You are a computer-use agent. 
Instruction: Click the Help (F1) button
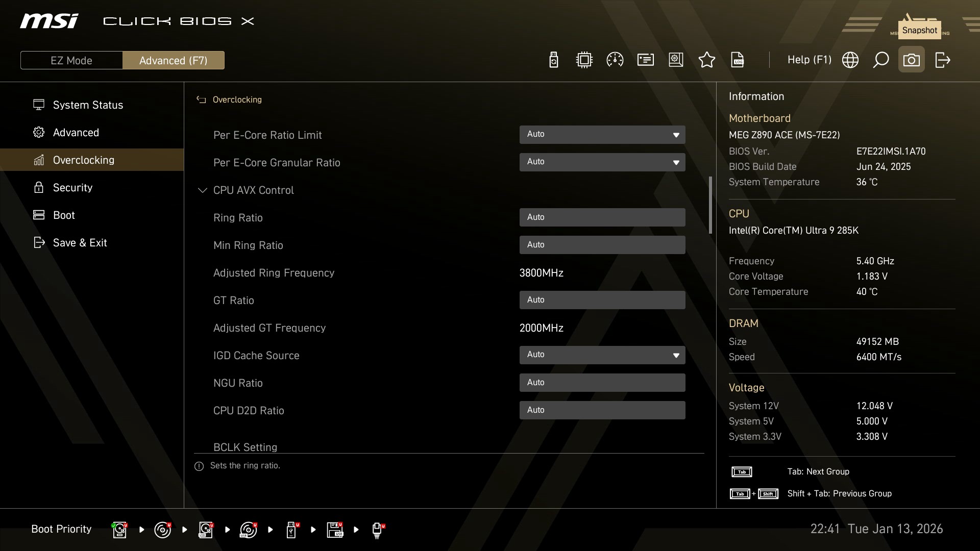point(809,60)
